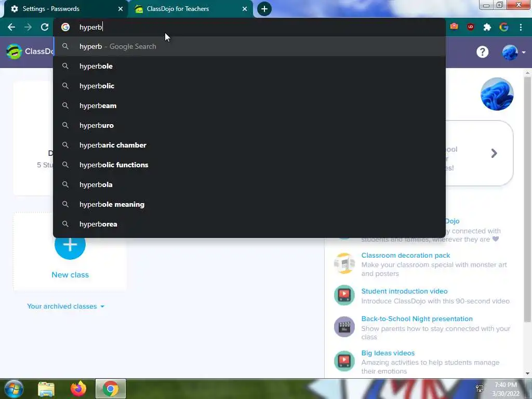Open 'Classroom decoration pack' link
The height and width of the screenshot is (399, 532).
405,255
